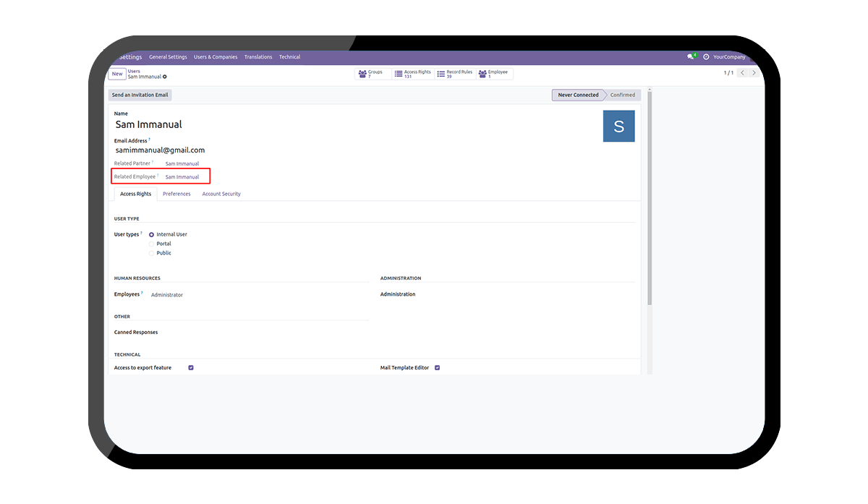Switch to the Account Security tab
Viewport: 868px width, 504px height.
(x=221, y=194)
